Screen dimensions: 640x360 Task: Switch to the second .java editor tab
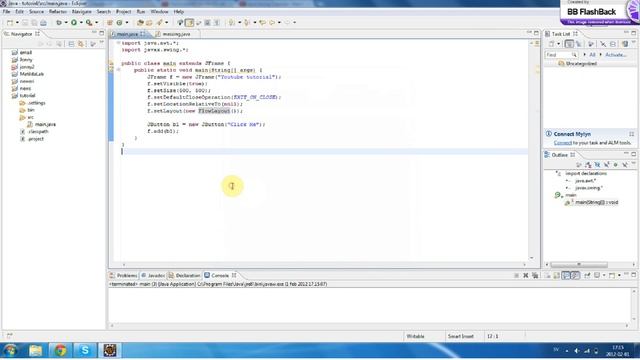coord(176,34)
